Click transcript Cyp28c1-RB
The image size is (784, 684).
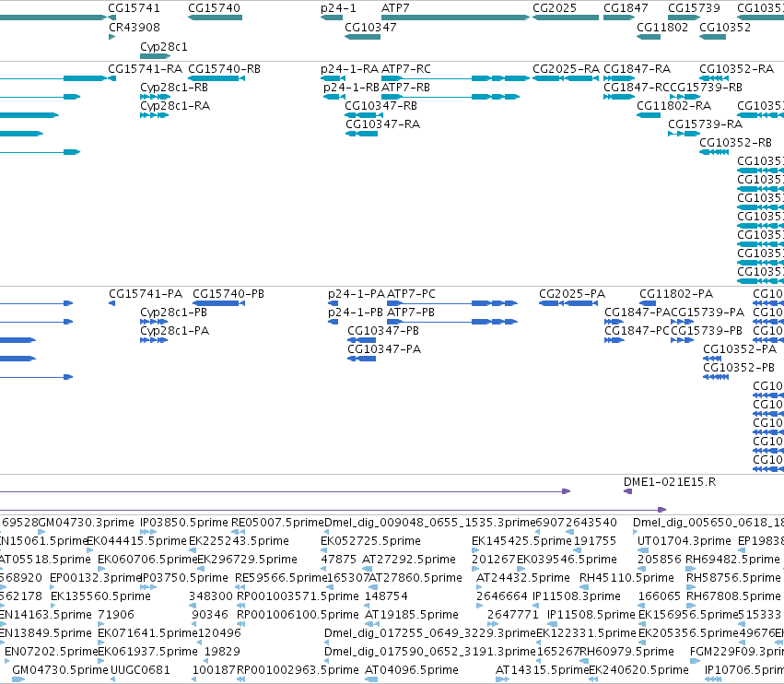pos(156,97)
